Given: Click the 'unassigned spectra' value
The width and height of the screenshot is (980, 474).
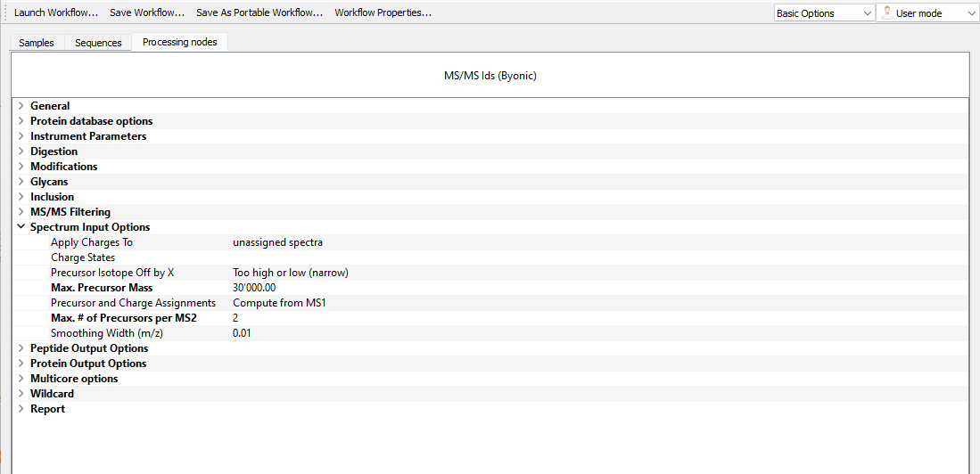Looking at the screenshot, I should (x=277, y=242).
